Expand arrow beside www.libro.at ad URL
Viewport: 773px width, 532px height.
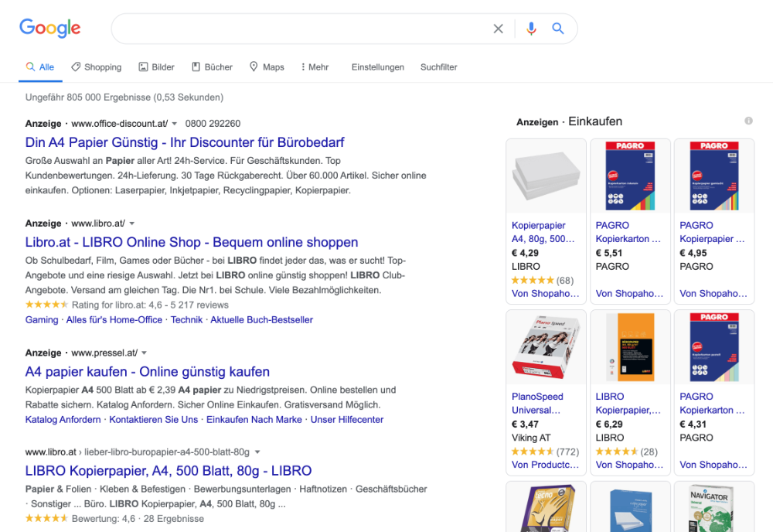click(132, 223)
